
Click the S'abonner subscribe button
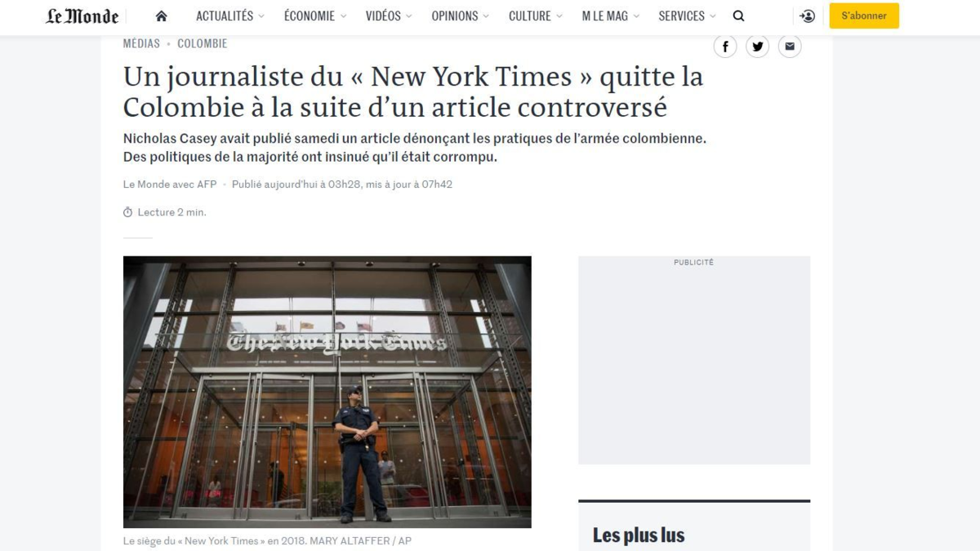864,16
